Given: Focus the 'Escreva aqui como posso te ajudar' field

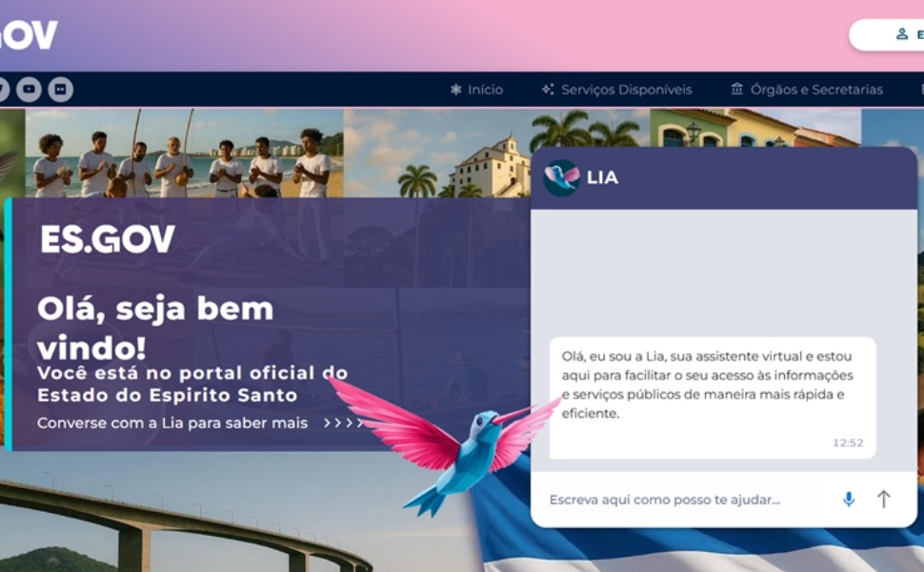Looking at the screenshot, I should pos(681,500).
